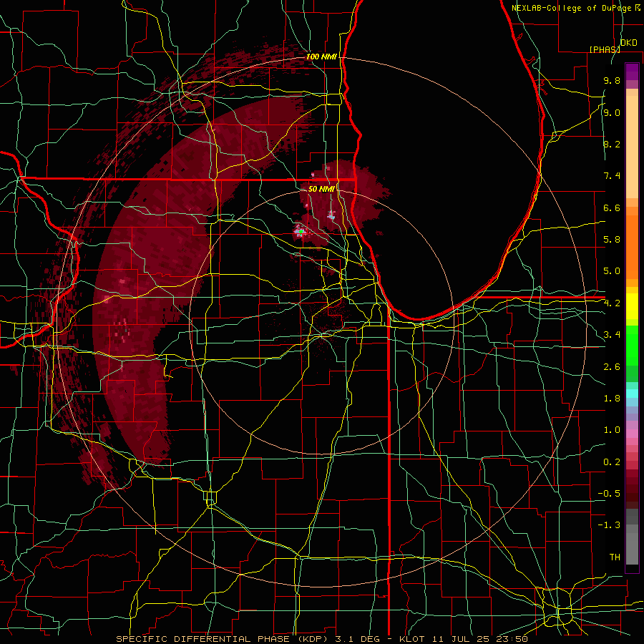644x644 pixels.
Task: Select the 9.0 value on the color scale
Action: [x=612, y=112]
